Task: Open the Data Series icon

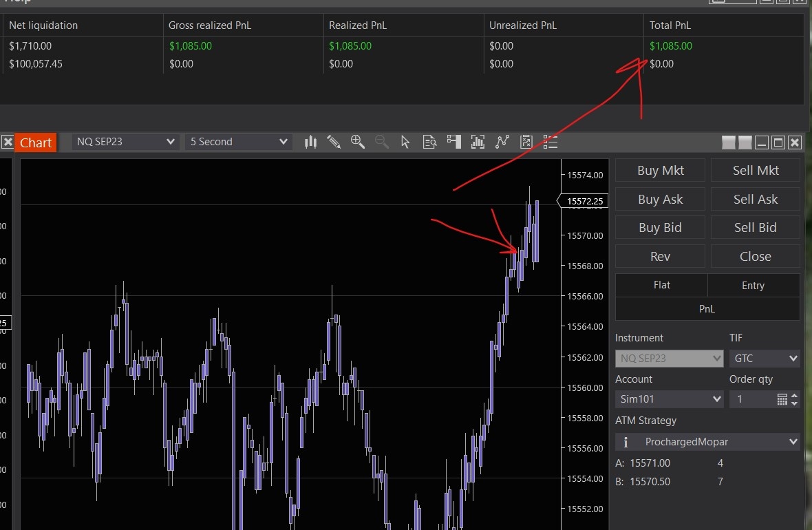Action: 478,142
